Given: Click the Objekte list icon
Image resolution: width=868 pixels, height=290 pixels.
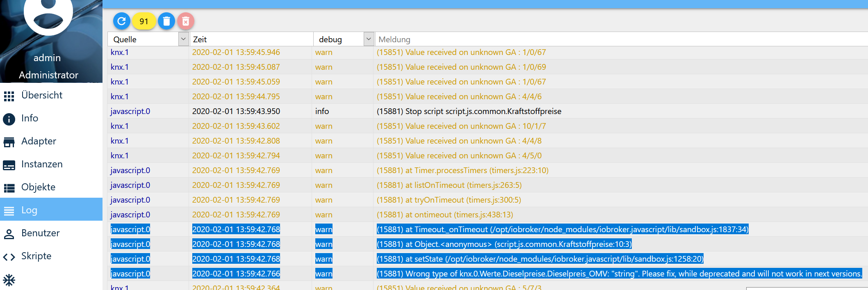Looking at the screenshot, I should 9,188.
